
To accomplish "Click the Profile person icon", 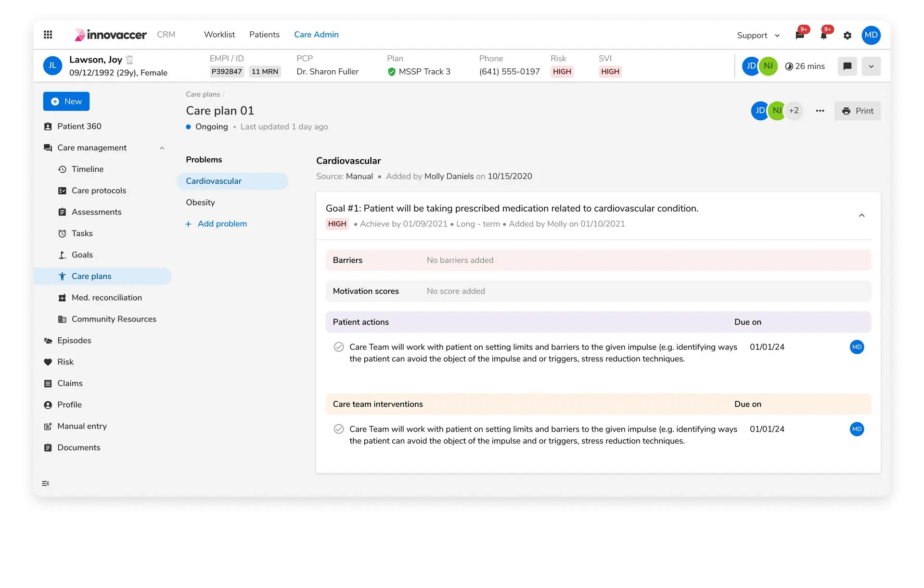I will click(x=48, y=405).
